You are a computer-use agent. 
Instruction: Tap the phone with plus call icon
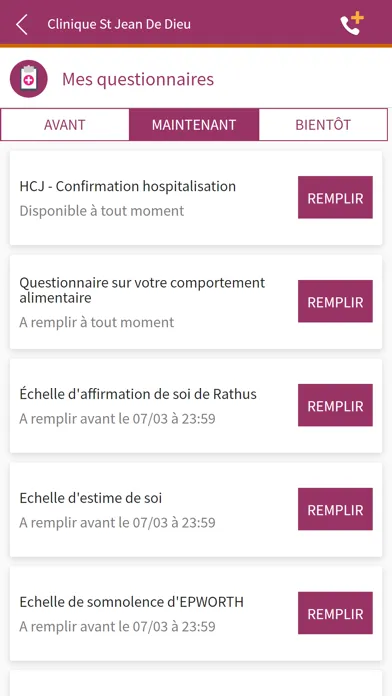pyautogui.click(x=352, y=24)
